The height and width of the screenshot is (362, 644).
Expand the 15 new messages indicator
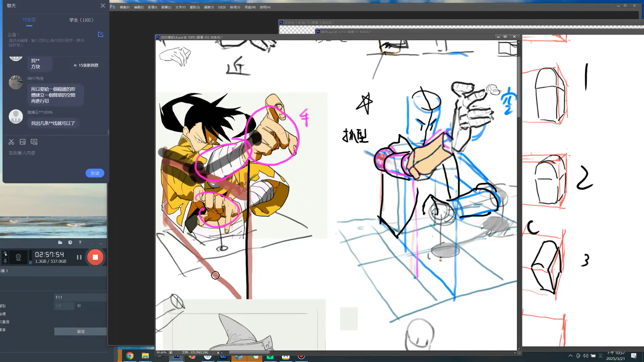pos(86,65)
